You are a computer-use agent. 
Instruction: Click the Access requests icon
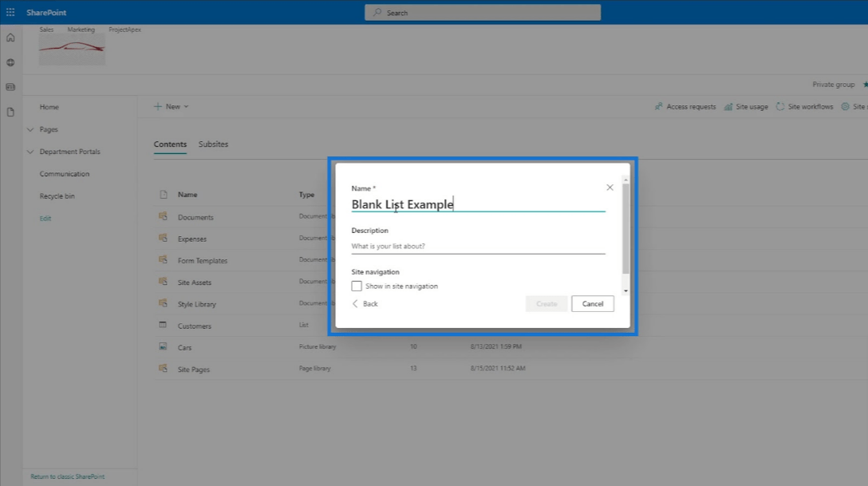(x=658, y=107)
